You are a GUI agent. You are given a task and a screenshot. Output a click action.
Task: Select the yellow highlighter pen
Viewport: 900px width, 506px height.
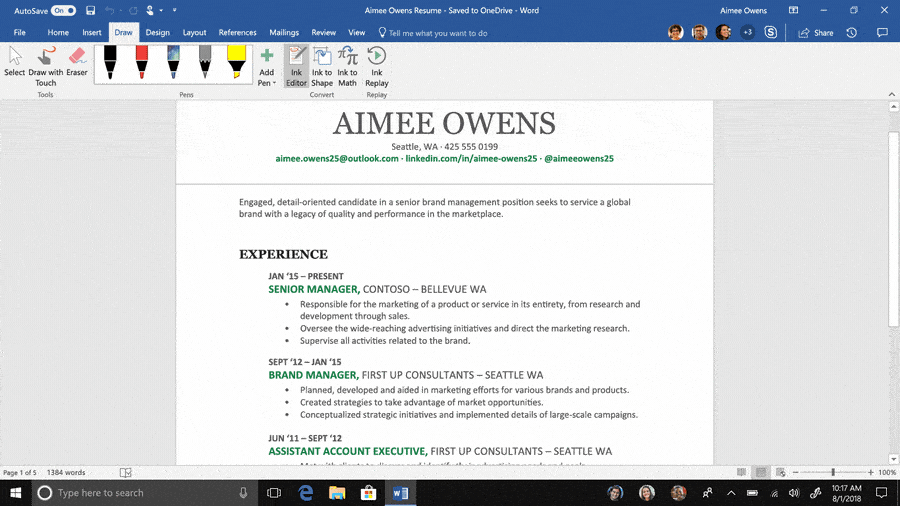point(237,62)
